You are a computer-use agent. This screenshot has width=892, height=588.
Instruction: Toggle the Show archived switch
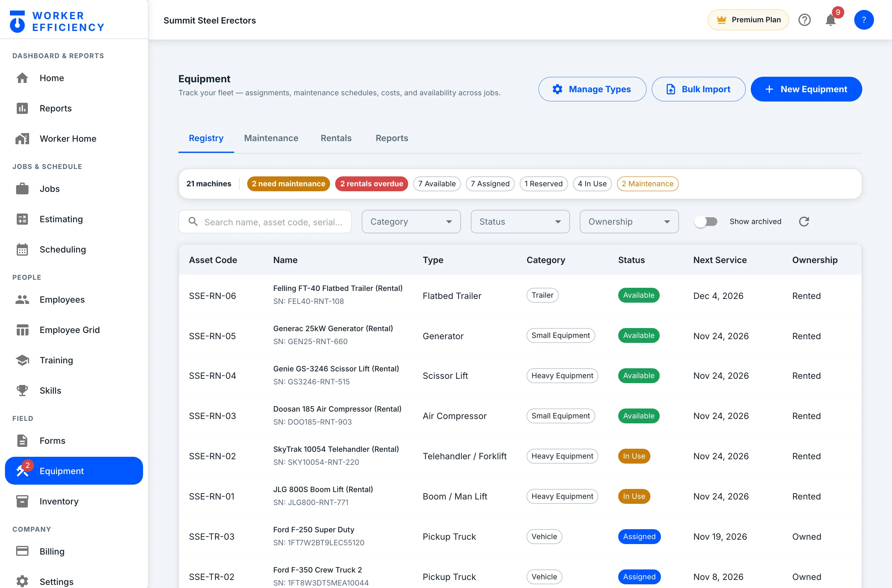click(x=706, y=222)
